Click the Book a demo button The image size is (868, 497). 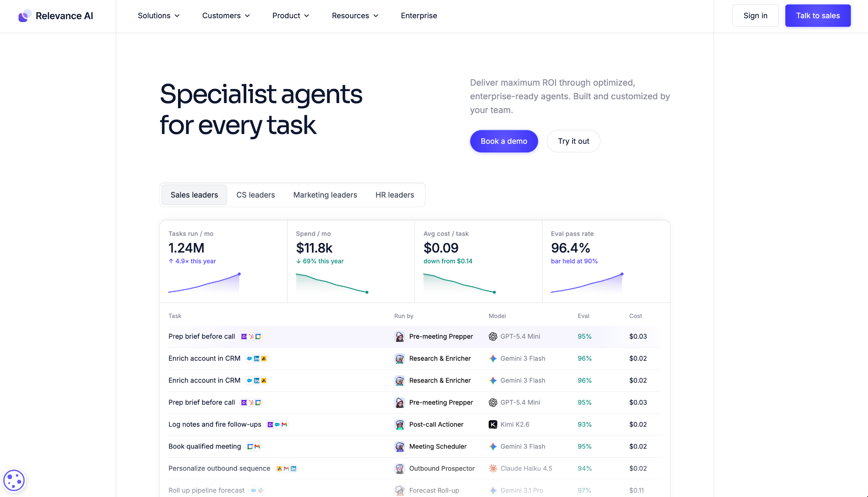[504, 141]
